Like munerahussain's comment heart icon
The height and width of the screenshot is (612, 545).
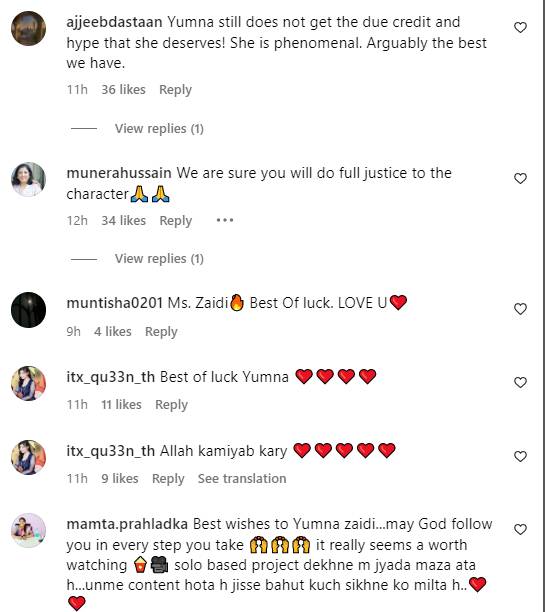(x=520, y=178)
